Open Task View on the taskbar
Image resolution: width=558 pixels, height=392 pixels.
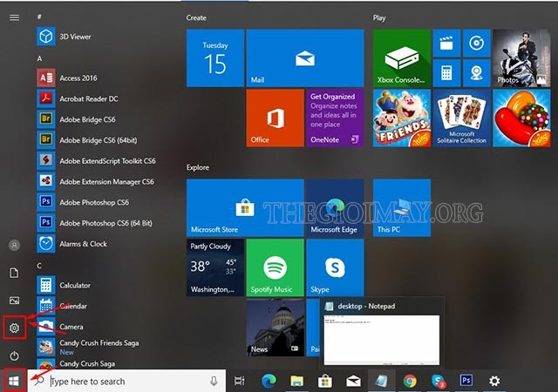pyautogui.click(x=239, y=381)
